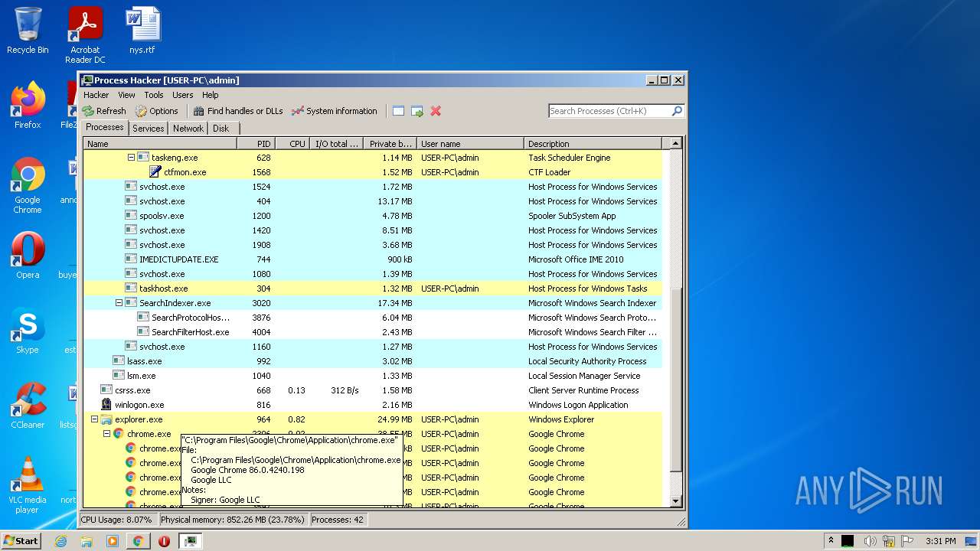This screenshot has height=551, width=980.
Task: Click the red X terminate-window icon
Action: point(436,111)
